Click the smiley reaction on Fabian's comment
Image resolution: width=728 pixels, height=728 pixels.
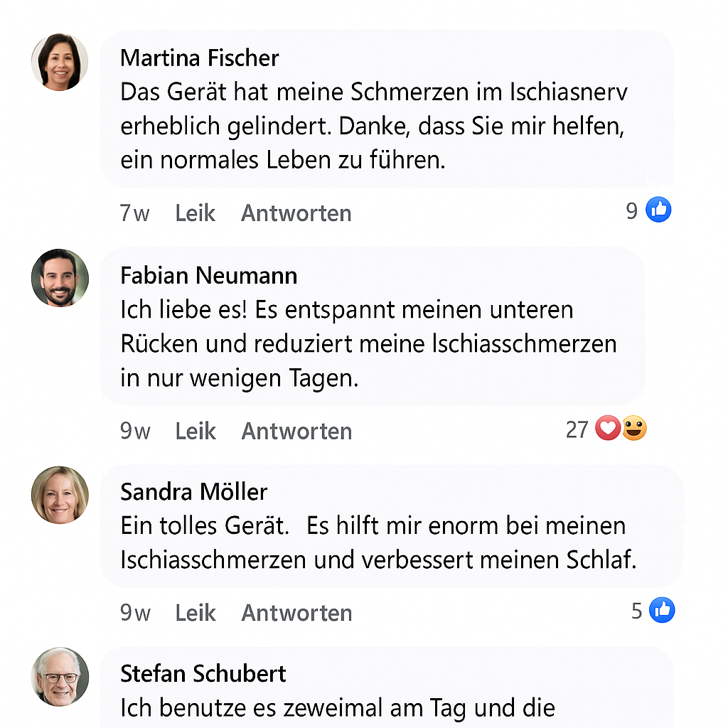634,429
